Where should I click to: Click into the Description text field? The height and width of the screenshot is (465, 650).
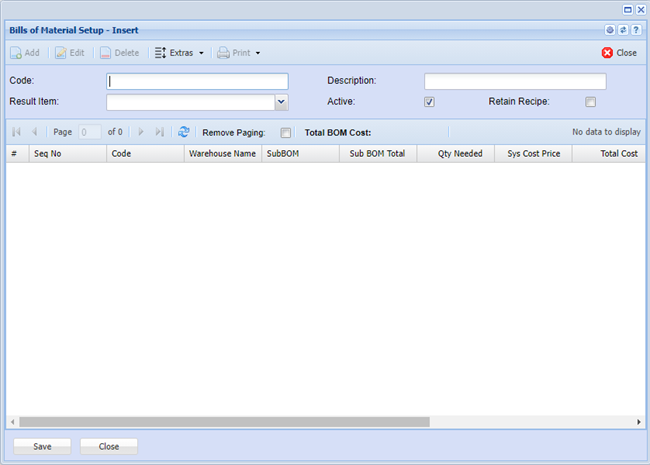[515, 82]
